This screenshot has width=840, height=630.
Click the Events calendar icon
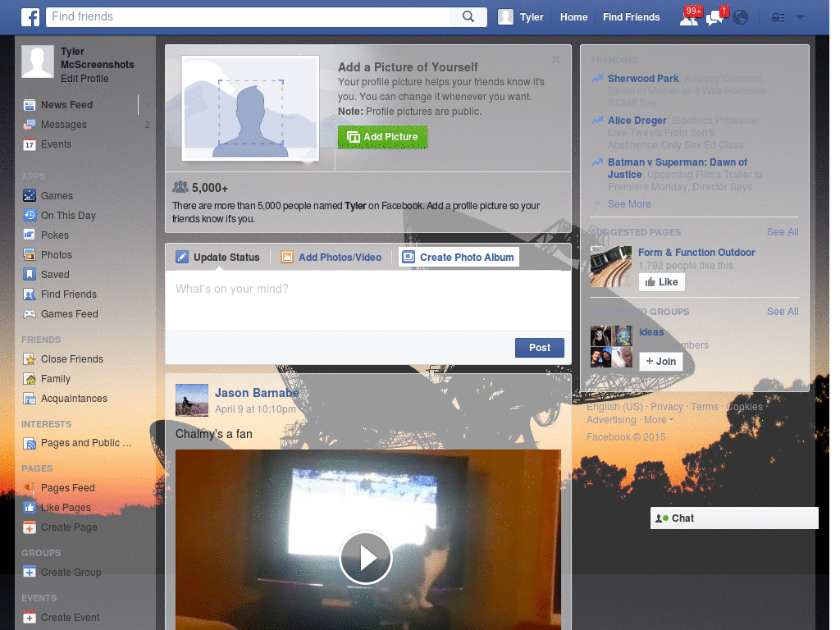[30, 144]
